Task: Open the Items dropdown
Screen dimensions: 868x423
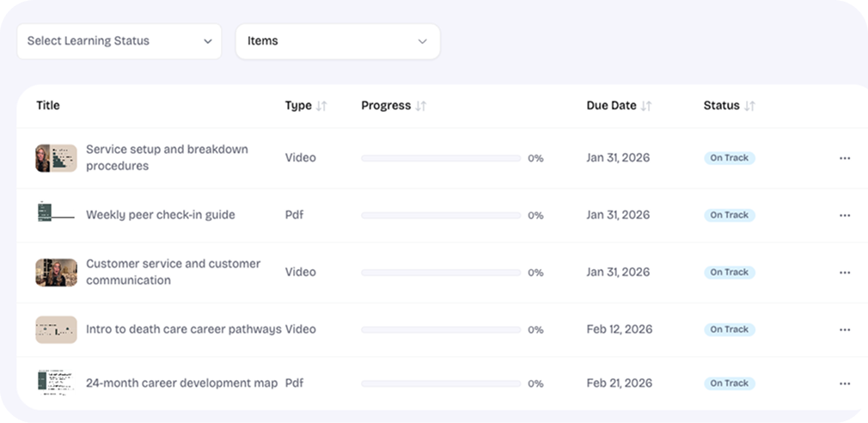Action: pos(338,41)
